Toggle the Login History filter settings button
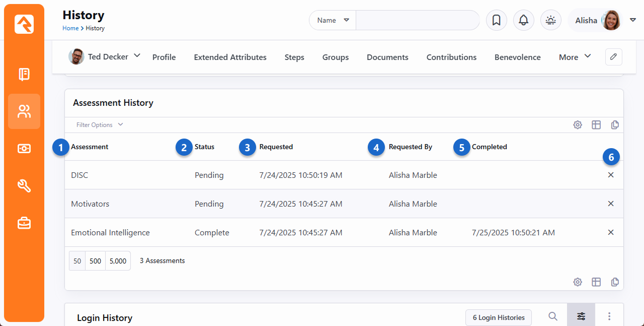Viewport: 644px width, 326px height. pos(581,316)
